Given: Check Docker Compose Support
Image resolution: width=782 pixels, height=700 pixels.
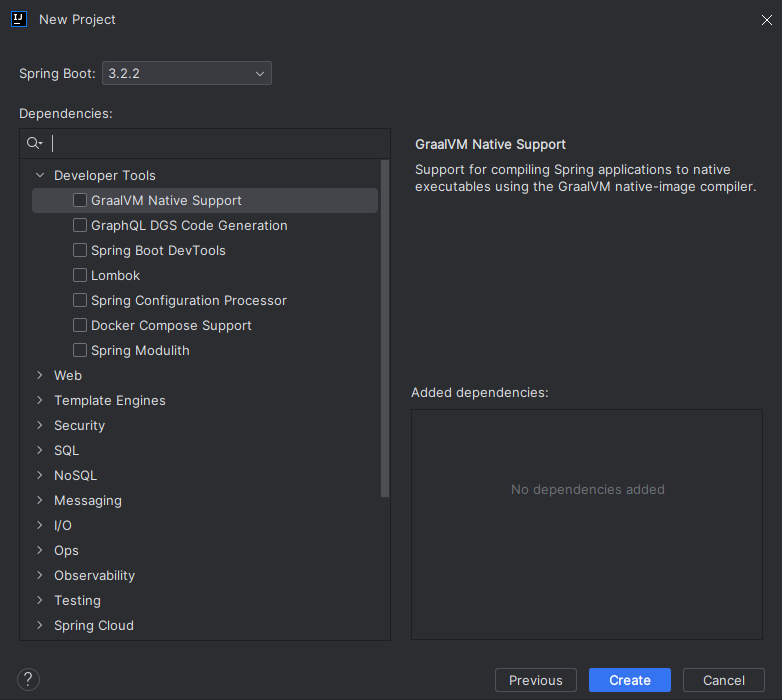Looking at the screenshot, I should [80, 325].
